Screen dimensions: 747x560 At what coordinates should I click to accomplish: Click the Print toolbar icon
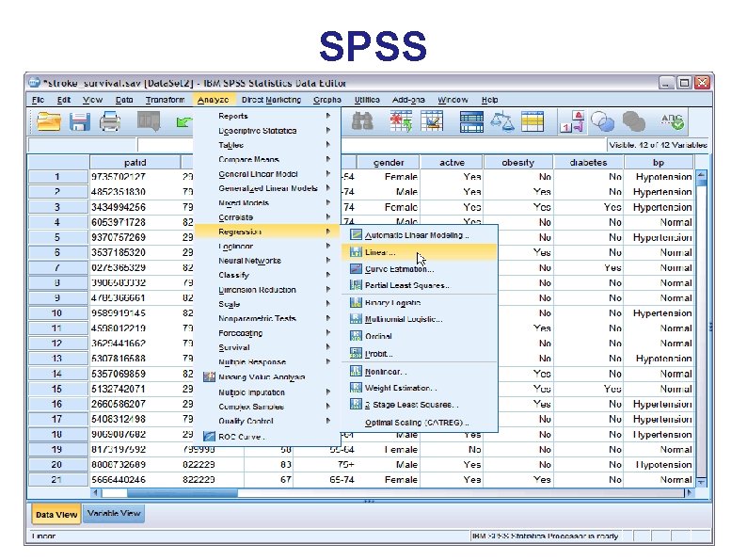pos(109,121)
